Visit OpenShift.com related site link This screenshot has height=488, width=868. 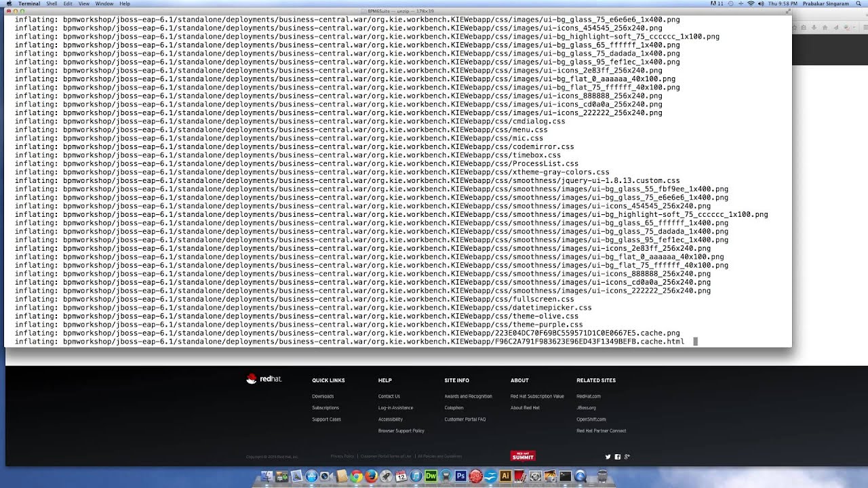(x=591, y=420)
